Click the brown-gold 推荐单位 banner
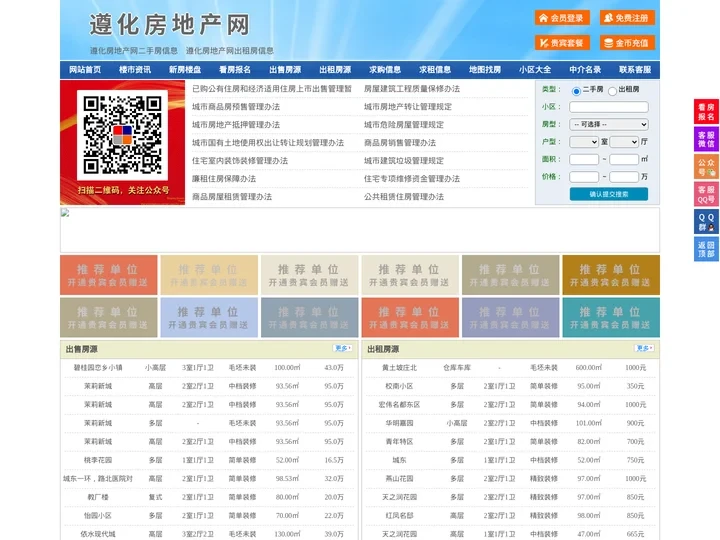 611,275
